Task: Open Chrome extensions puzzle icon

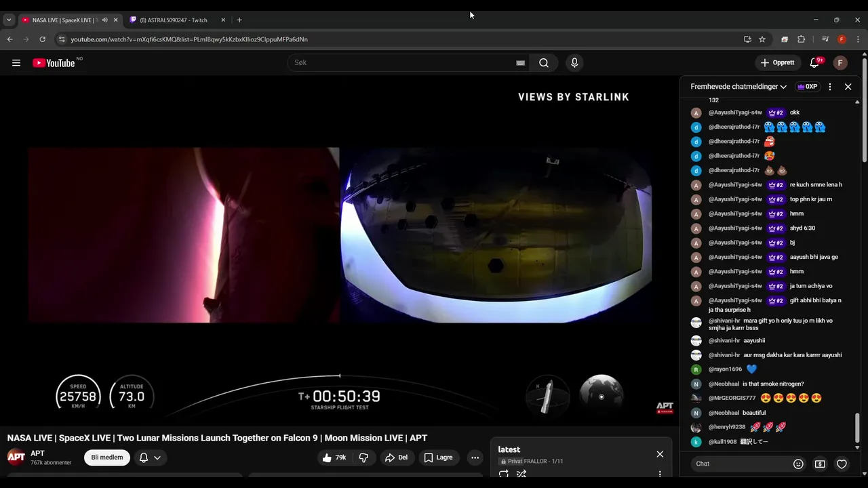Action: (801, 39)
